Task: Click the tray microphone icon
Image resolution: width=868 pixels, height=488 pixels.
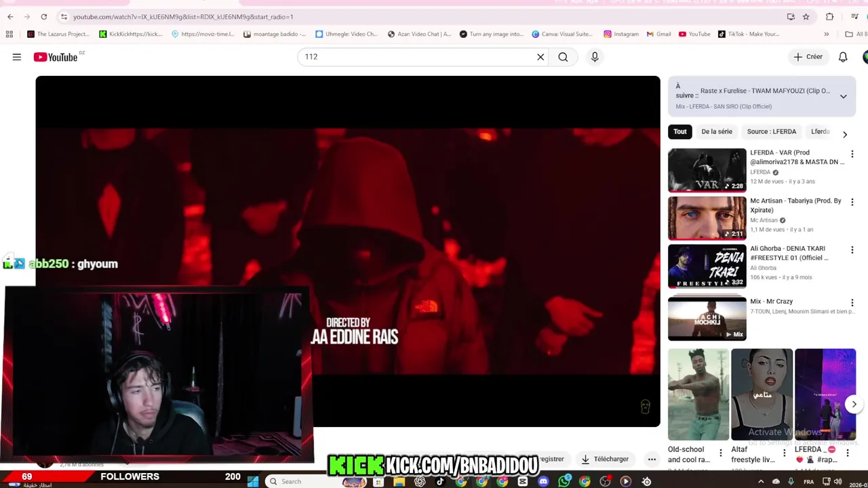Action: pyautogui.click(x=791, y=481)
